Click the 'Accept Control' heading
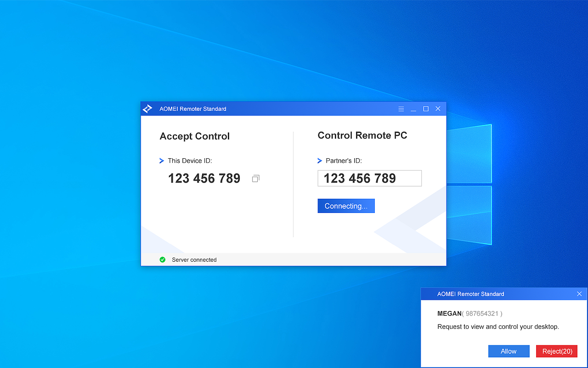Screen dimensions: 588x368 click(195, 136)
